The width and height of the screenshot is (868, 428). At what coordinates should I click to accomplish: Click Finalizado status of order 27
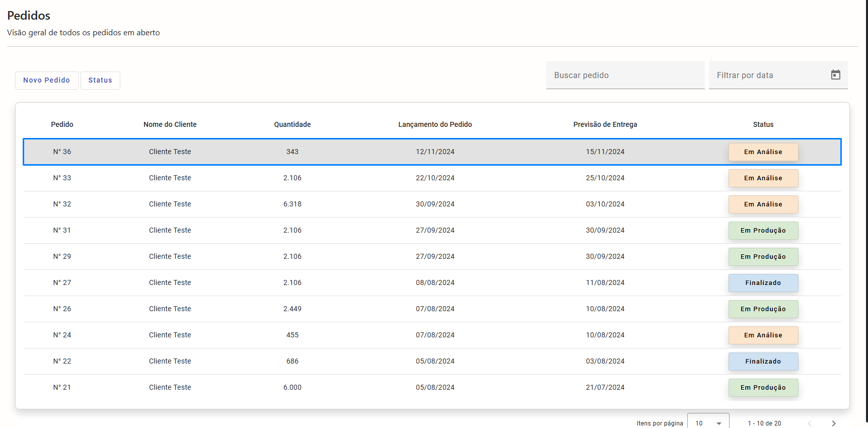pyautogui.click(x=763, y=282)
